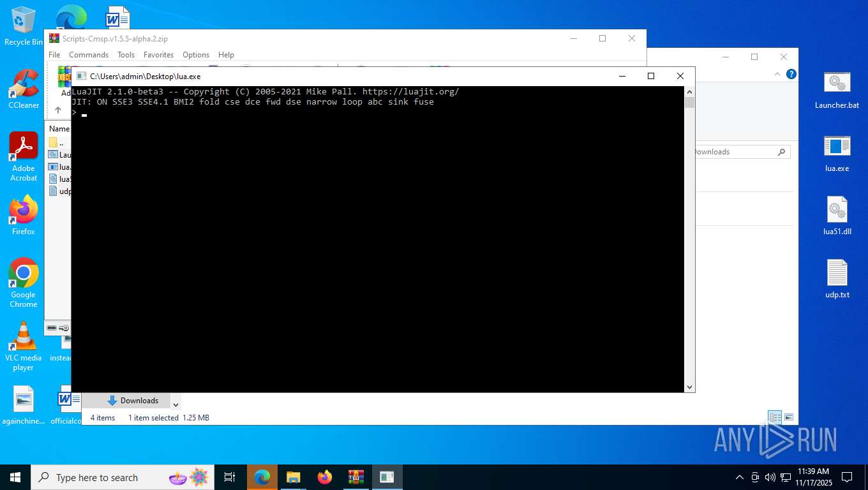This screenshot has width=868, height=490.
Task: Click console scrollbar down arrow
Action: [689, 387]
